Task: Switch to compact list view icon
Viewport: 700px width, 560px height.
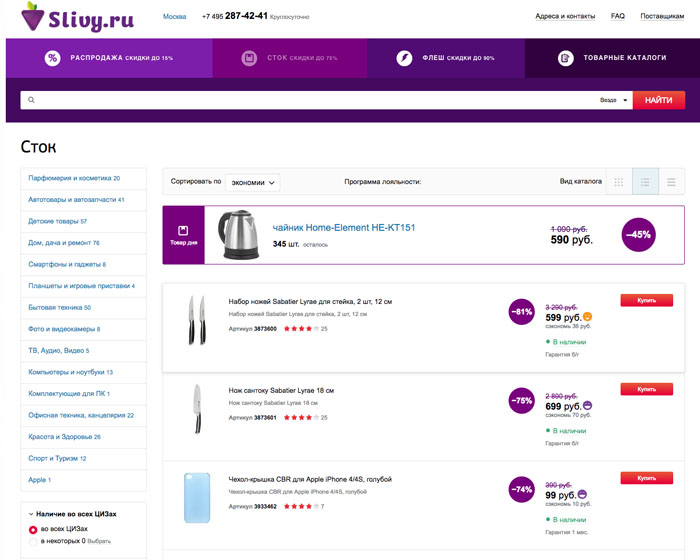Action: [671, 182]
